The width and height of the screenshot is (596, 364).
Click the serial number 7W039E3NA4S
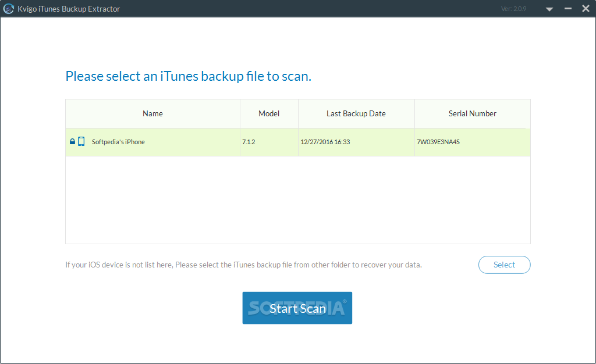438,142
